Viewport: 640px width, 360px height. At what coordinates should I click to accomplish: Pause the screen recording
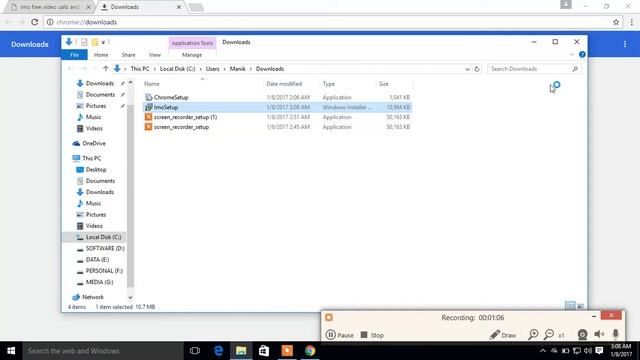(340, 335)
